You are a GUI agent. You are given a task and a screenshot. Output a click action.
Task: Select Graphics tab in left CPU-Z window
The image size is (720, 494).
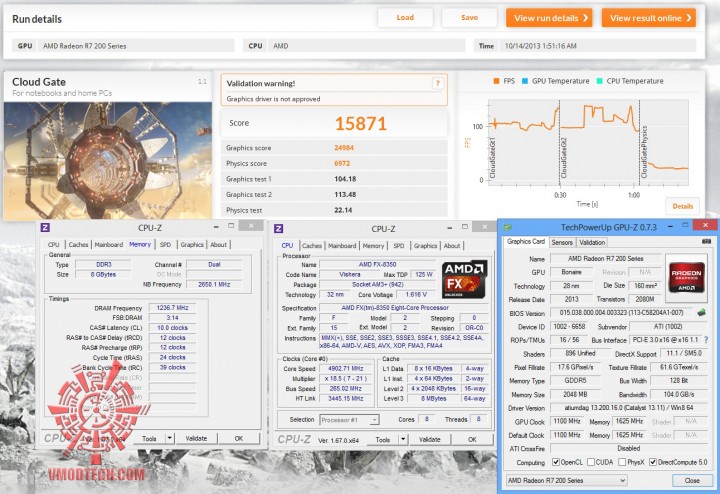192,245
